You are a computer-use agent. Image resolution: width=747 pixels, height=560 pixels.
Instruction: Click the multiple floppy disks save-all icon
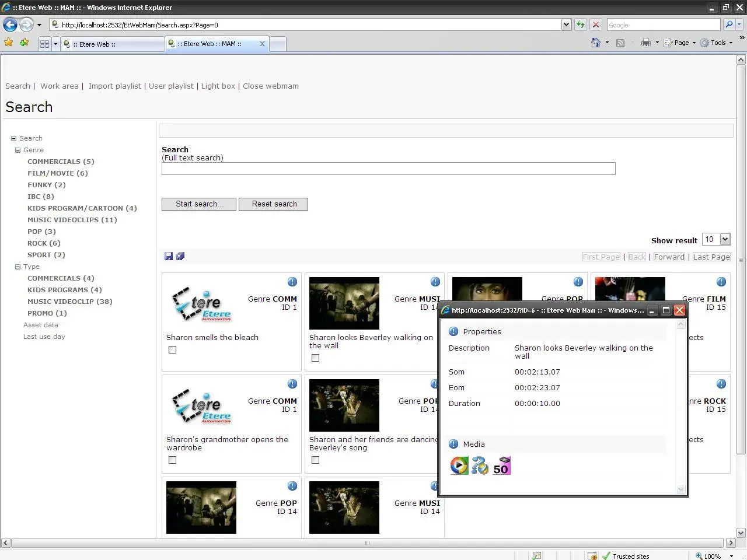[x=180, y=256]
